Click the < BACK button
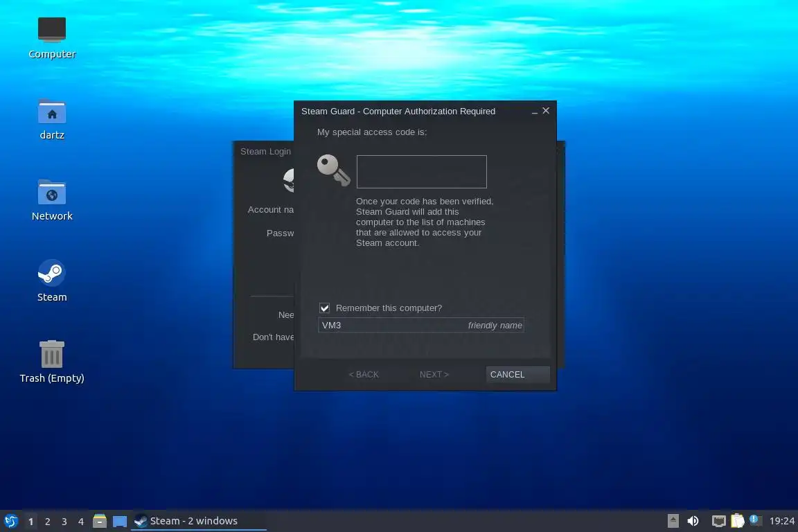 click(x=364, y=374)
